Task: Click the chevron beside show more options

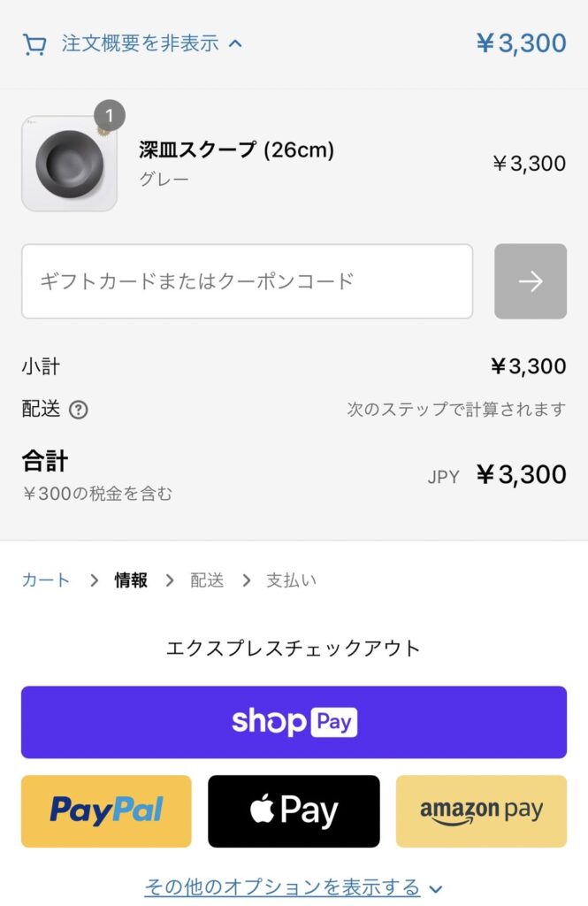Action: [x=435, y=887]
